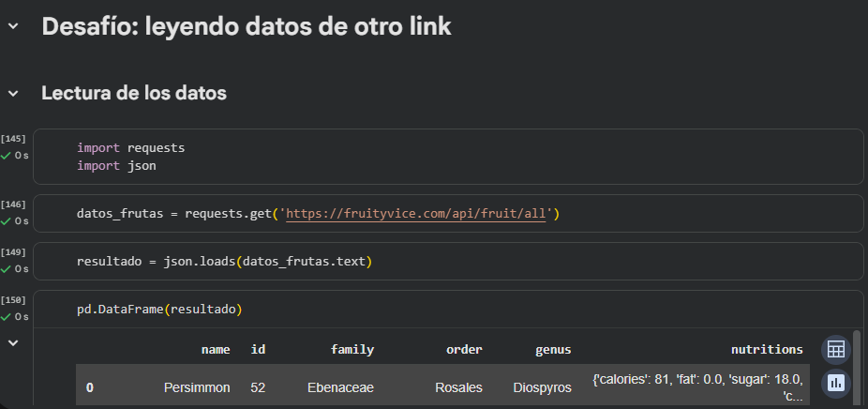The width and height of the screenshot is (868, 409).
Task: Click the heading 'Desafío: leyendo datos de otro link'
Action: click(247, 26)
